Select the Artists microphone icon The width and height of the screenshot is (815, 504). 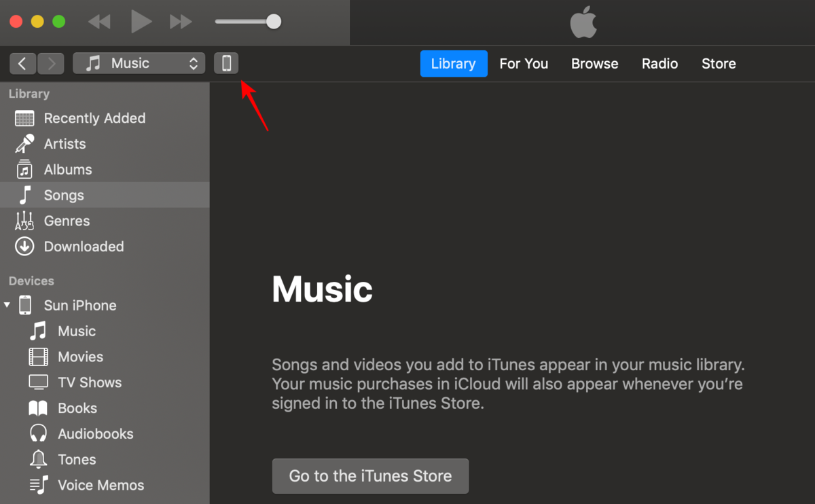(x=24, y=144)
